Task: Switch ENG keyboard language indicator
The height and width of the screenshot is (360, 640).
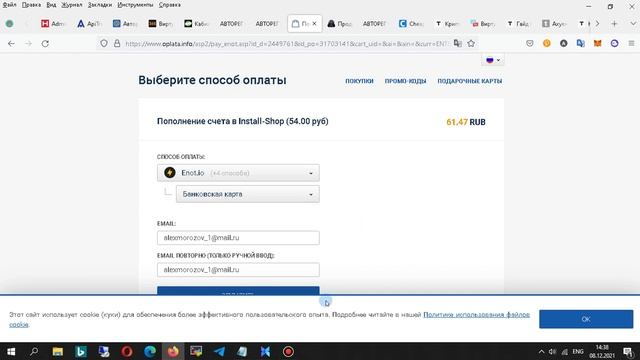Action: pyautogui.click(x=578, y=351)
